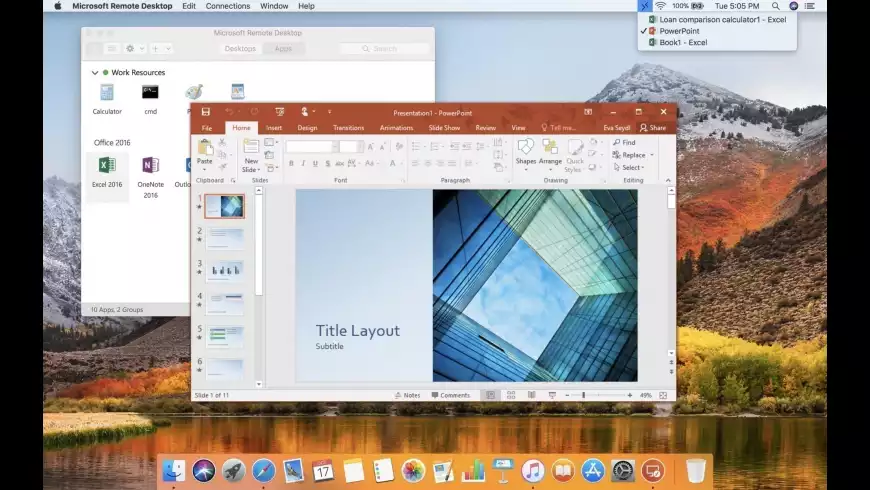
Task: Click the Remote Desktop menu bar status icon
Action: click(644, 6)
